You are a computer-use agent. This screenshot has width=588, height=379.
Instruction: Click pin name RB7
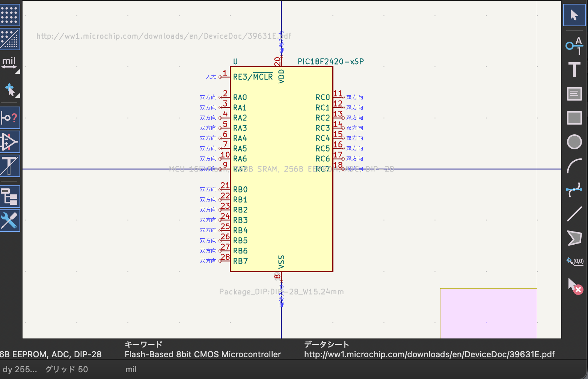tap(240, 261)
